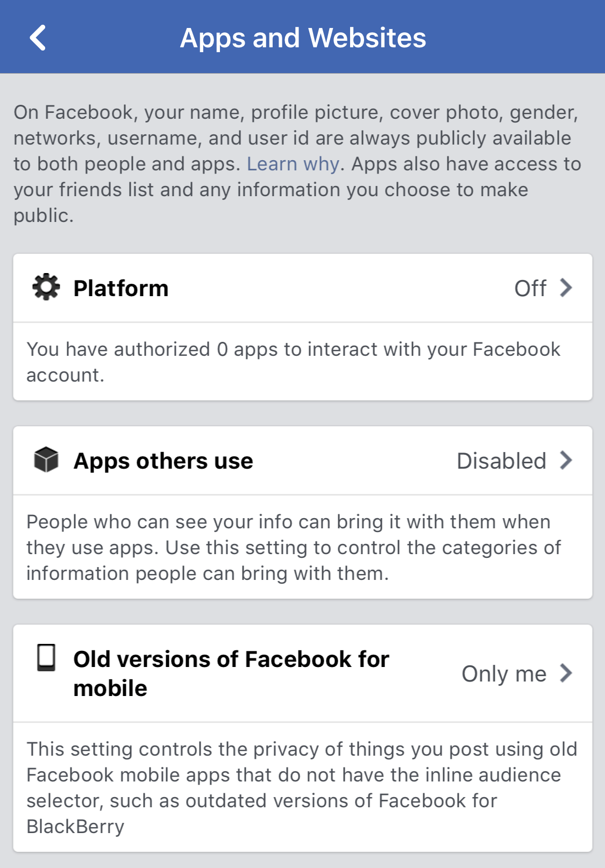Tap the publicly available info paragraph
Image resolution: width=605 pixels, height=868 pixels.
point(297,164)
